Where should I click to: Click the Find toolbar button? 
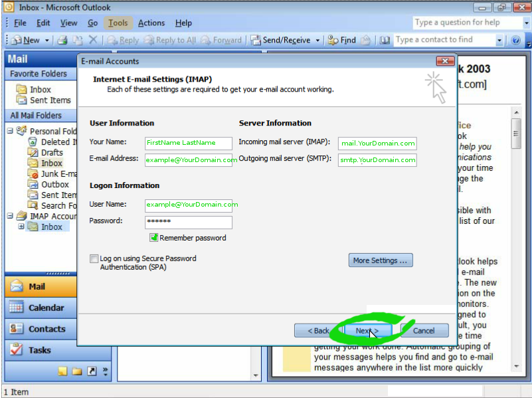pos(342,40)
